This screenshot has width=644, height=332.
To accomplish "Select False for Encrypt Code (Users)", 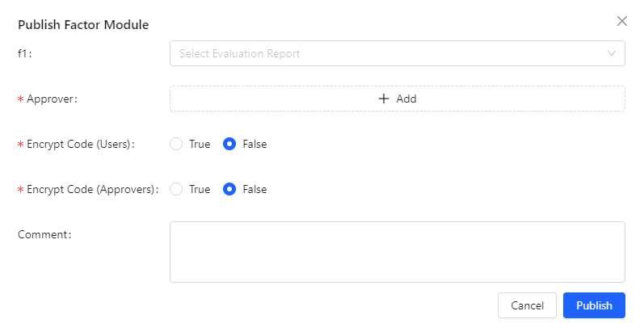I will pyautogui.click(x=229, y=144).
